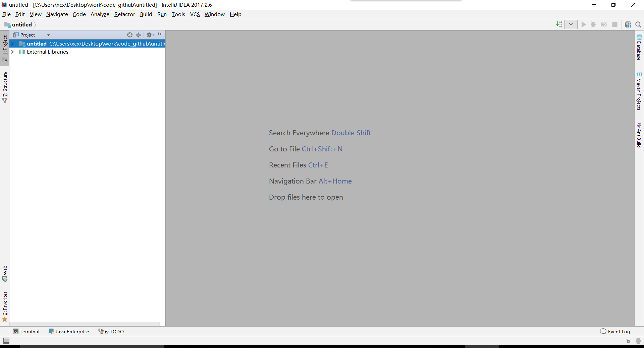
Task: Click the Make Project build icon
Action: pos(559,24)
